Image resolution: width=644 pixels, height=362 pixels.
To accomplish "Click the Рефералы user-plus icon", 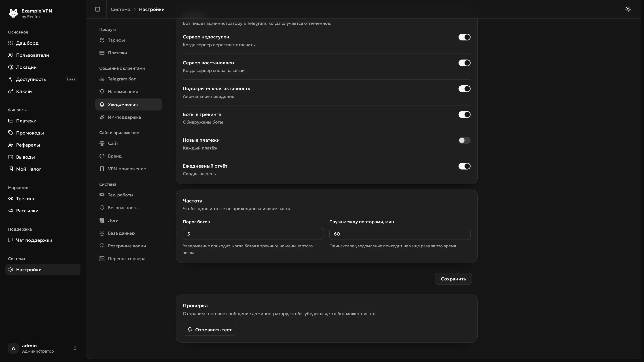I will click(11, 145).
